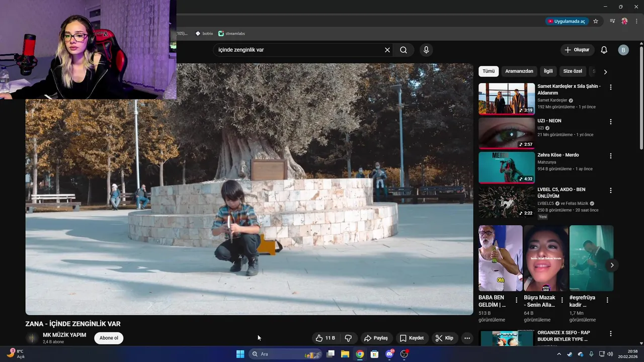Click the 'UZI - NEON' video title
Image resolution: width=644 pixels, height=362 pixels.
click(x=549, y=121)
